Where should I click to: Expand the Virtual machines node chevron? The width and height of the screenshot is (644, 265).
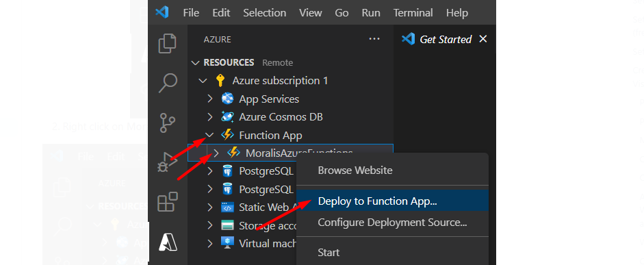pos(210,243)
